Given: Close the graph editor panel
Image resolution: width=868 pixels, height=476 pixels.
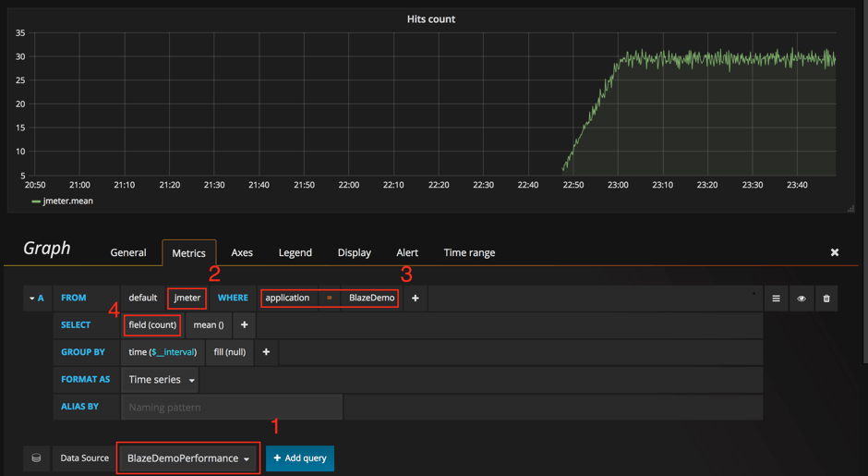Looking at the screenshot, I should (x=835, y=252).
